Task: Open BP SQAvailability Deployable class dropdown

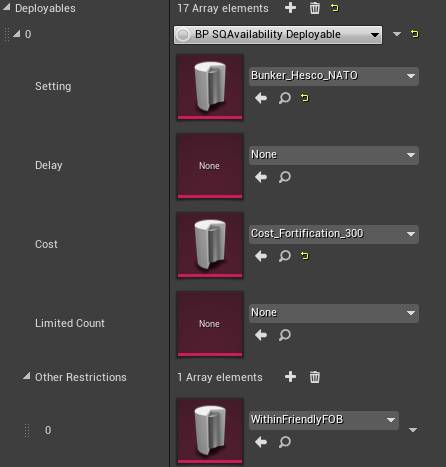Action: point(278,34)
